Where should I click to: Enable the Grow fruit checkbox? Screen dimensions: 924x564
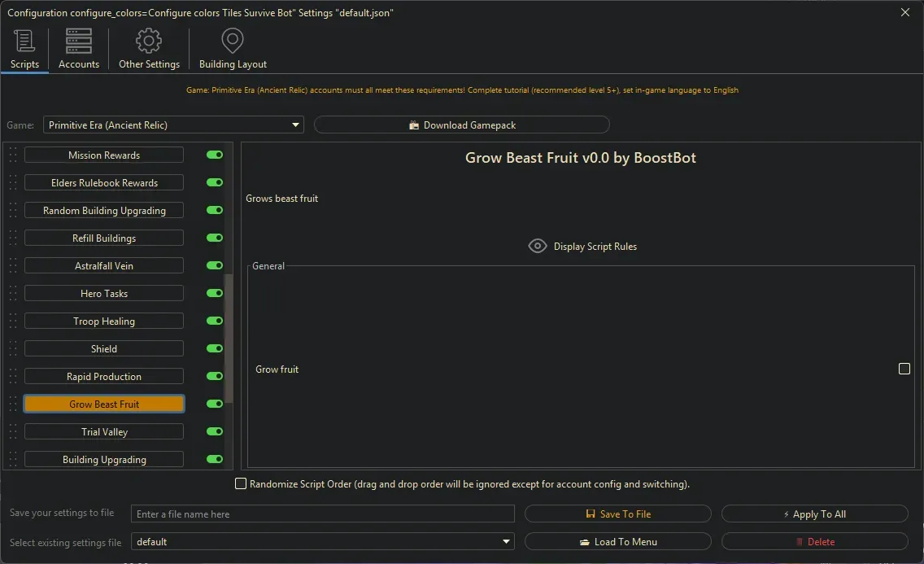(904, 369)
